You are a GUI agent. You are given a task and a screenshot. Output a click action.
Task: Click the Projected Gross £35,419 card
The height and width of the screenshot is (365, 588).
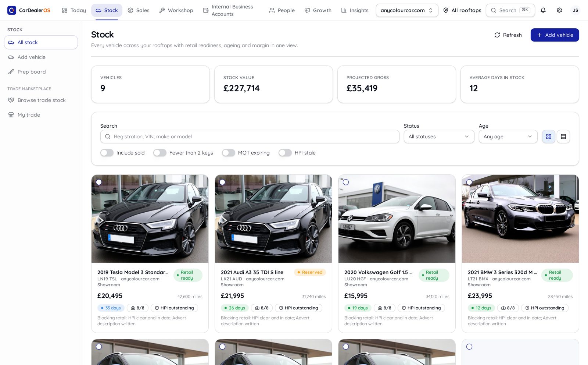[397, 84]
